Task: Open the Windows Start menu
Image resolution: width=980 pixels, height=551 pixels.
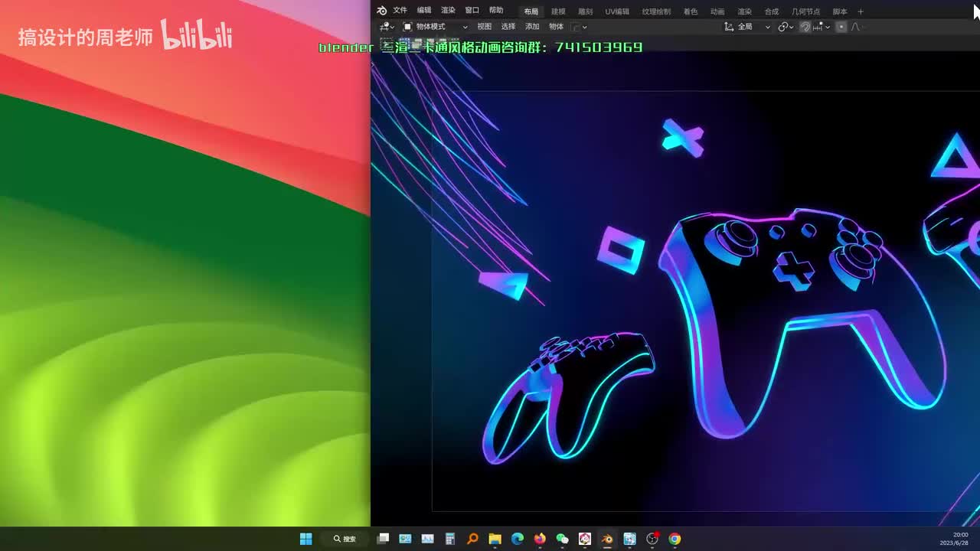Action: coord(306,539)
